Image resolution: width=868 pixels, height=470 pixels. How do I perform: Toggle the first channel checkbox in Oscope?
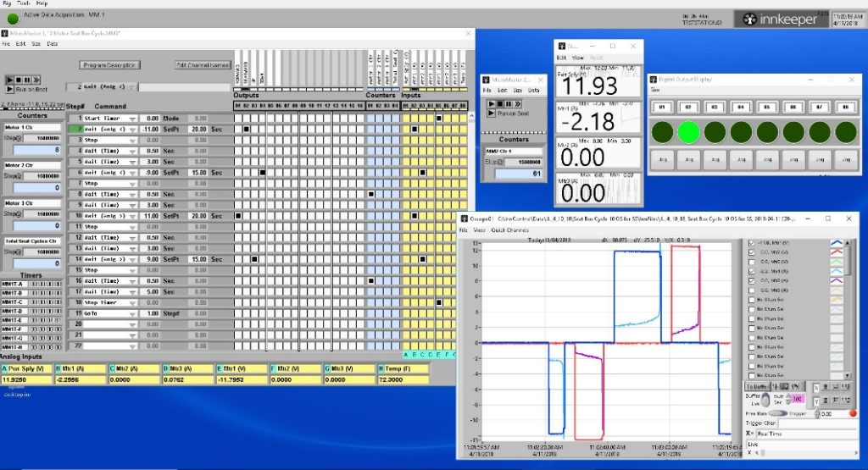click(x=749, y=241)
